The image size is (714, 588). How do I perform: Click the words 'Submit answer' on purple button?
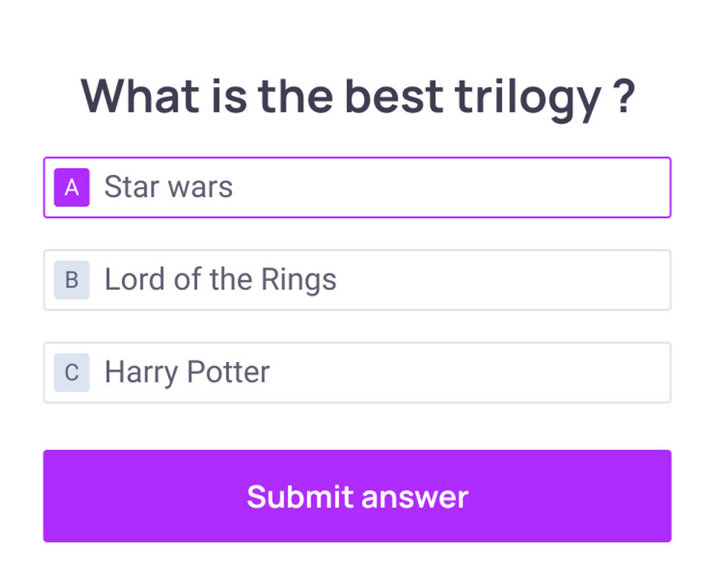click(x=357, y=497)
